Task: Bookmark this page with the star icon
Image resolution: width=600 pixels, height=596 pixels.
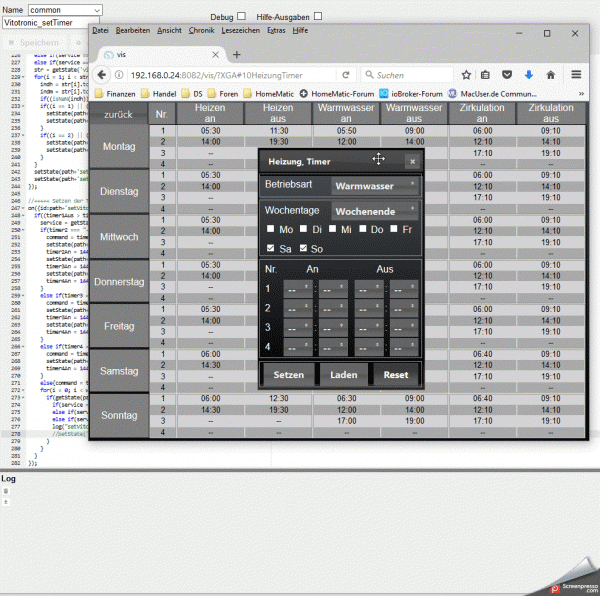Action: pos(466,75)
